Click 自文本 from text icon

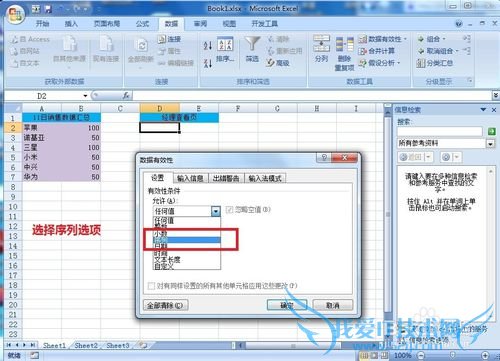(15, 63)
